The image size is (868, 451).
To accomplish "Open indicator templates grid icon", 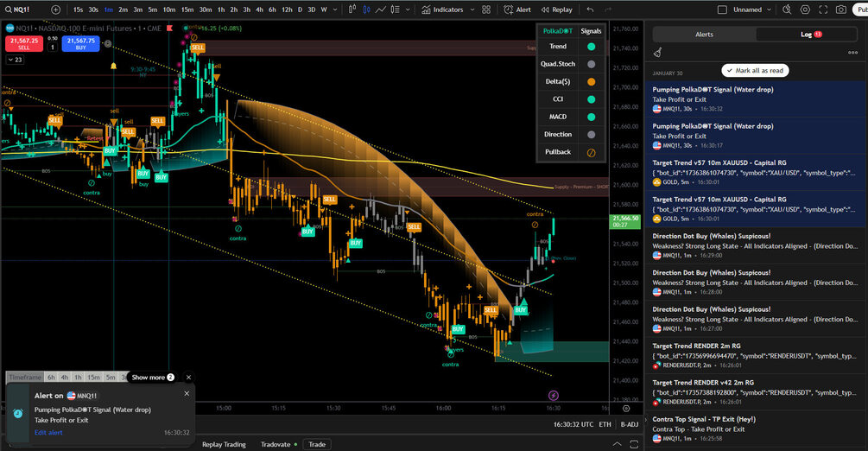I will tap(486, 10).
